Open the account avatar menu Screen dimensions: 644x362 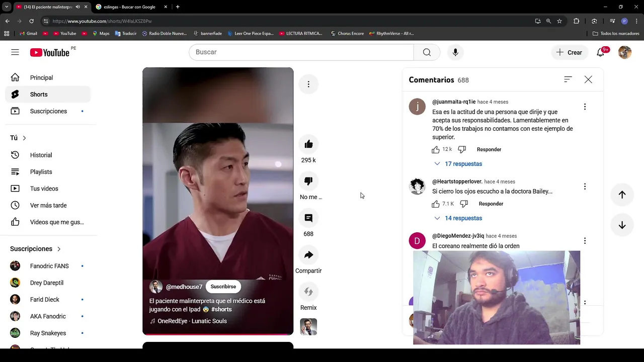click(x=624, y=52)
